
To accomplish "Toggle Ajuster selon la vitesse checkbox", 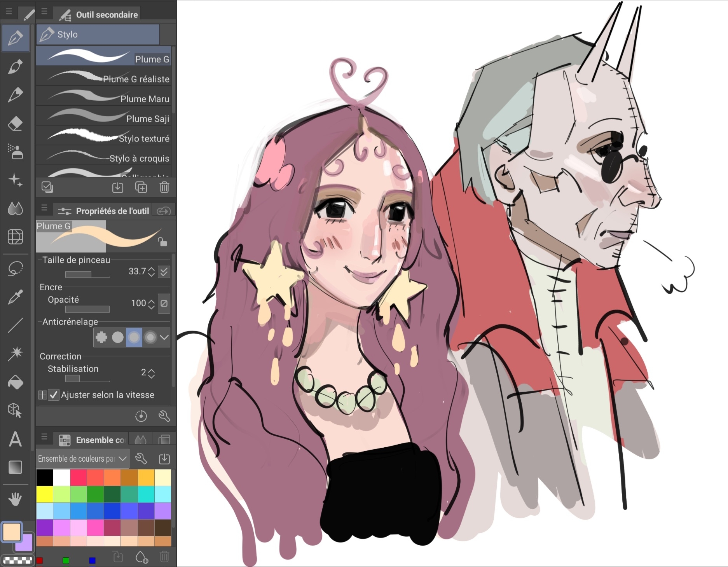I will click(54, 395).
